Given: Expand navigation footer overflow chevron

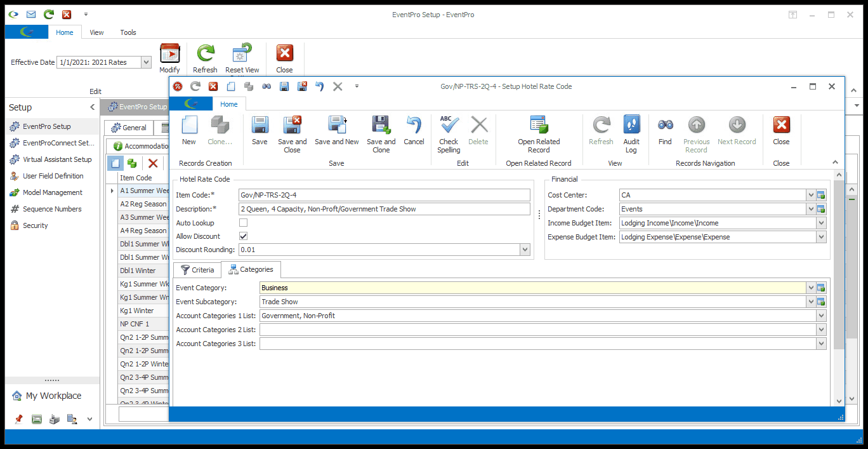Looking at the screenshot, I should (89, 419).
